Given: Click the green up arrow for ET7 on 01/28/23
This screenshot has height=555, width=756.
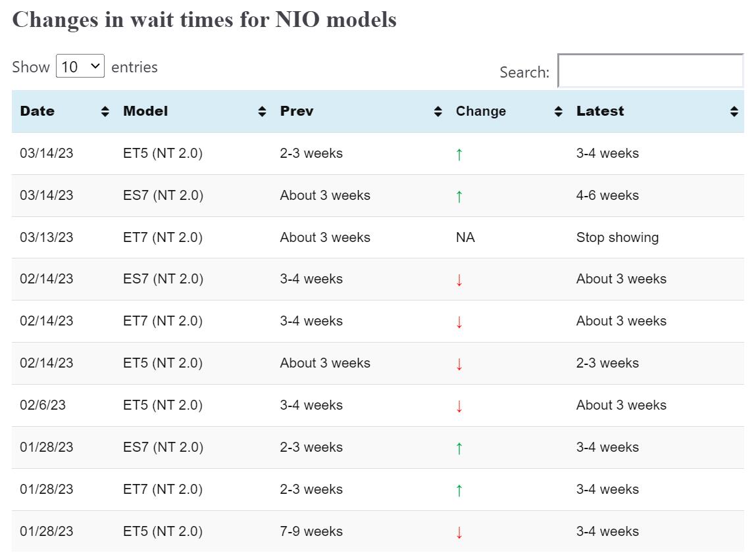Looking at the screenshot, I should (459, 489).
